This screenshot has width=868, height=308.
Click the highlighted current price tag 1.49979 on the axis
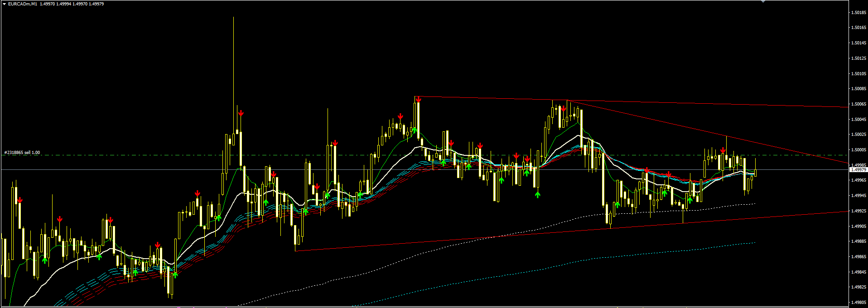tap(858, 170)
